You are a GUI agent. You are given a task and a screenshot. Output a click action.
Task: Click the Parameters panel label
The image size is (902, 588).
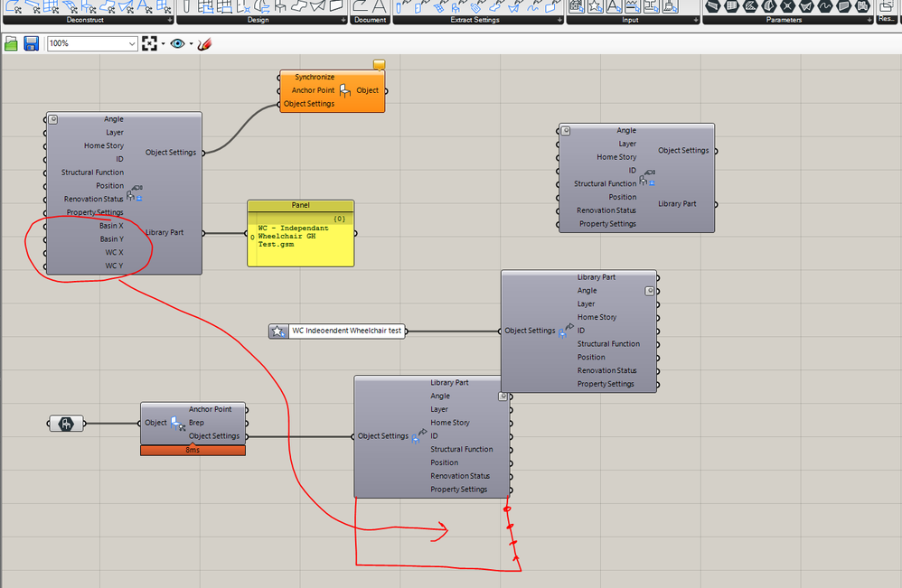click(x=784, y=20)
